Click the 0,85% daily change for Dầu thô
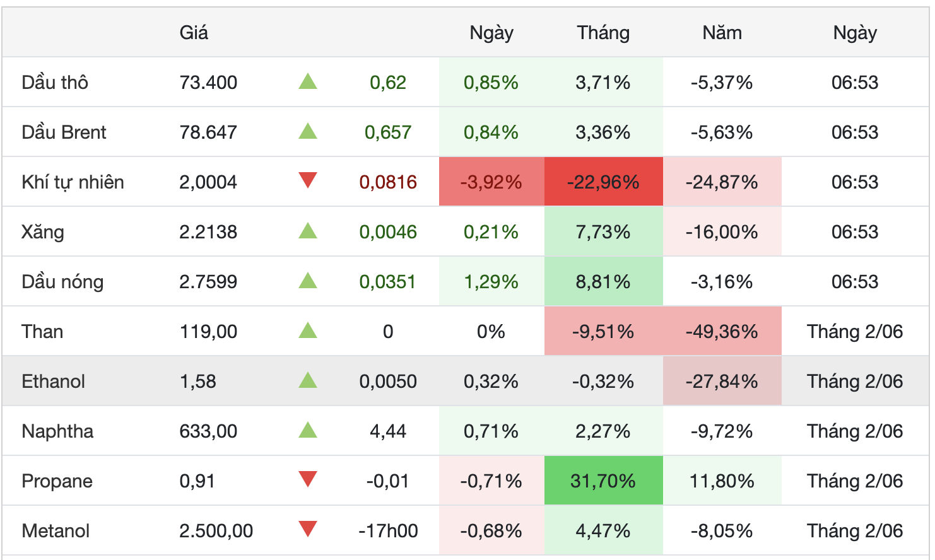Viewport: 935px width, 560px height. pos(491,83)
